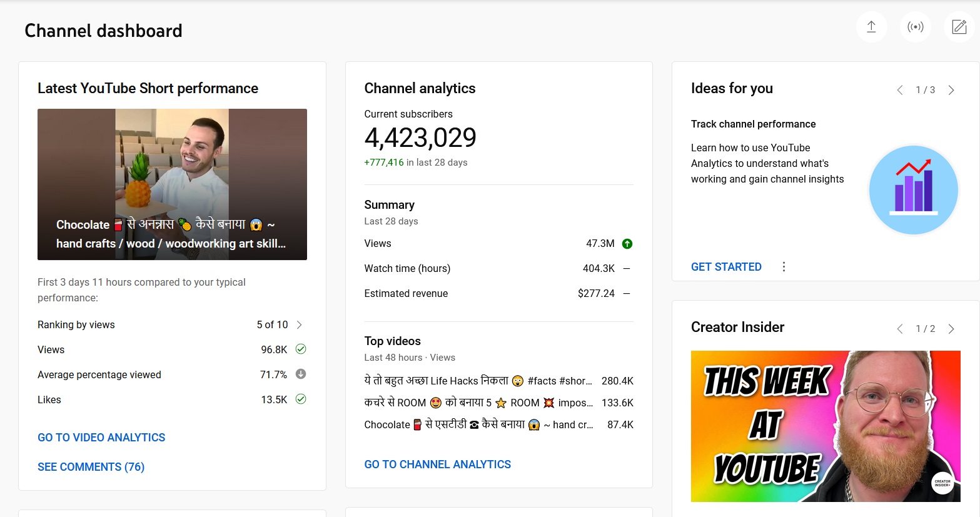The width and height of the screenshot is (980, 517).
Task: Click the bar chart illustration in Ideas for you
Action: click(913, 189)
